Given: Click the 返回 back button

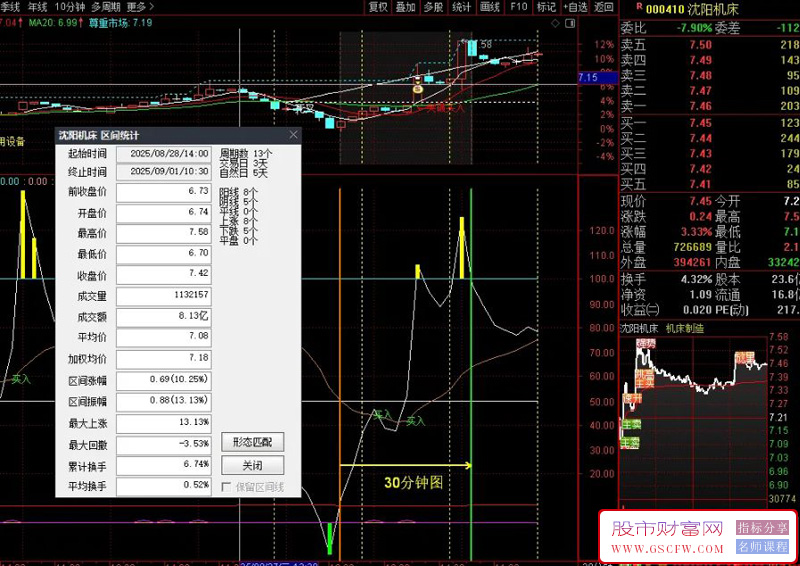Looking at the screenshot, I should coord(604,7).
